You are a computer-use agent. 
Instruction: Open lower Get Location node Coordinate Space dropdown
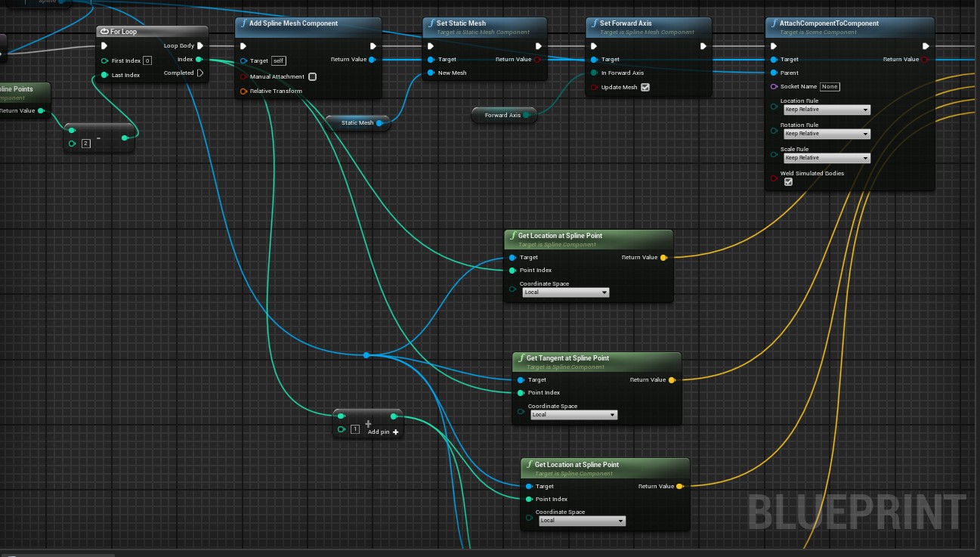pos(582,521)
